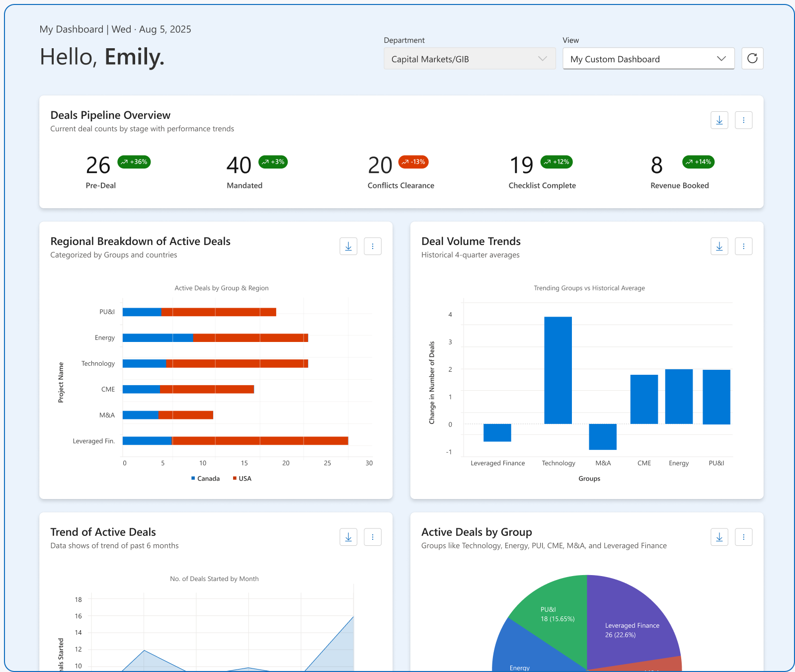
Task: Open more options for Regional Breakdown card
Action: point(373,247)
